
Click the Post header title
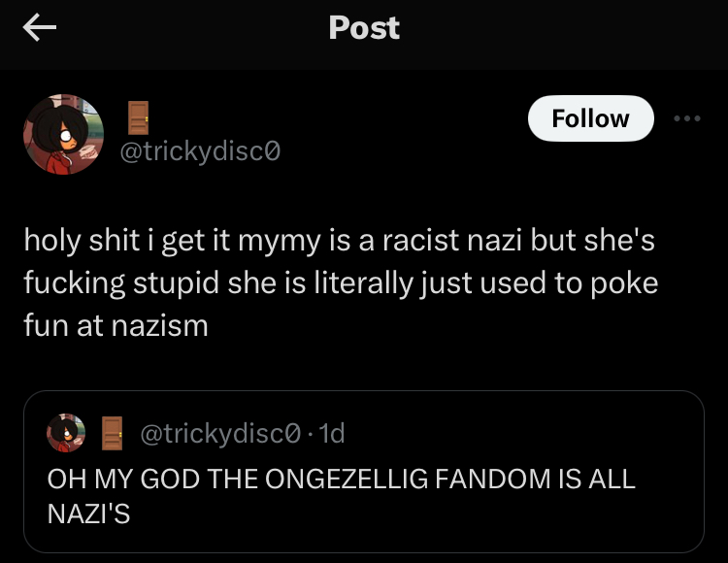click(364, 28)
